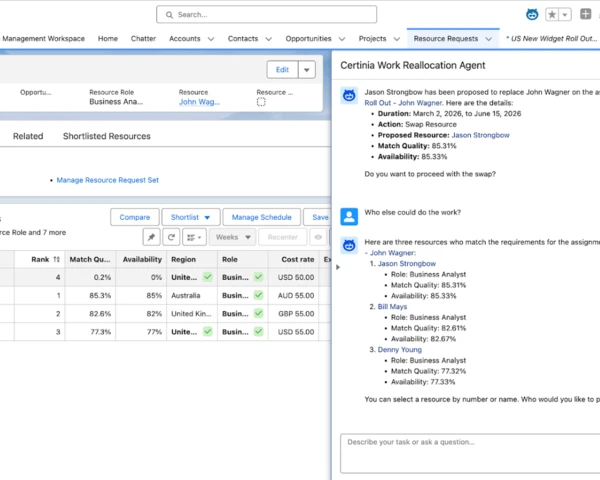Open the Weeks time scale dropdown
Image resolution: width=600 pixels, height=480 pixels.
(x=233, y=237)
